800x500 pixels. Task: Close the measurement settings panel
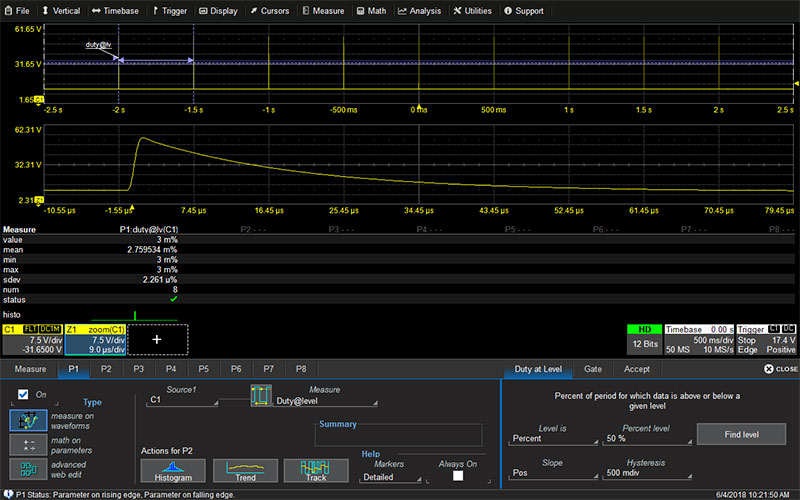tap(780, 369)
